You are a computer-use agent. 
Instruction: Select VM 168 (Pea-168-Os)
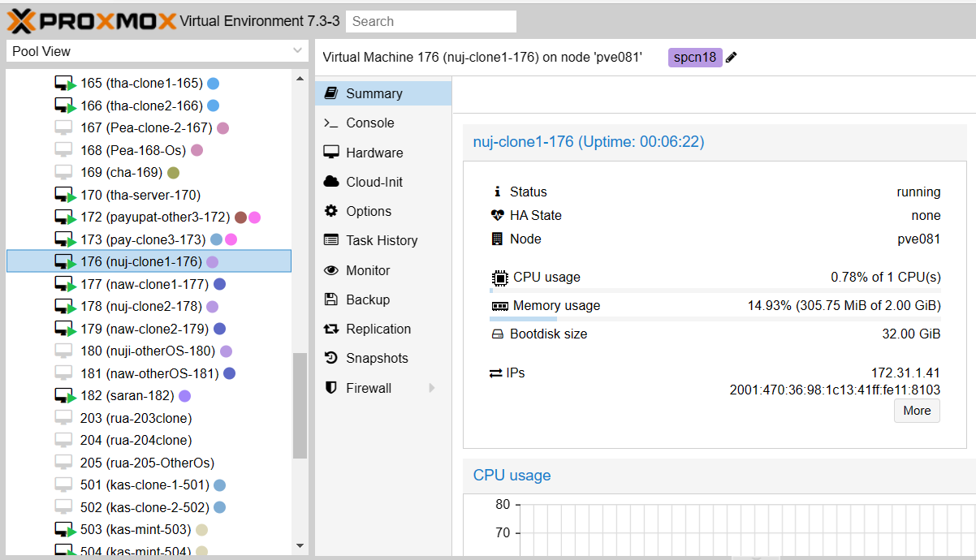coord(149,150)
